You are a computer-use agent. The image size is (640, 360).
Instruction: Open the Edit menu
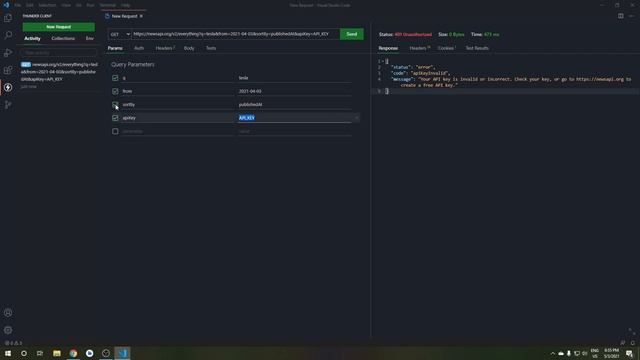(29, 5)
